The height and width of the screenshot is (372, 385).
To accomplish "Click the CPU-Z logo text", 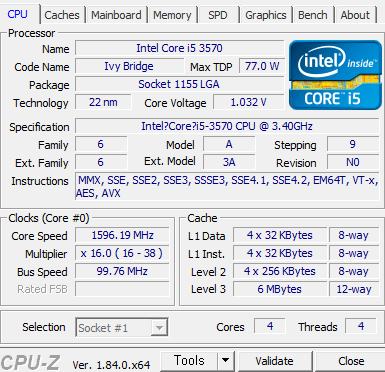I will 30,363.
